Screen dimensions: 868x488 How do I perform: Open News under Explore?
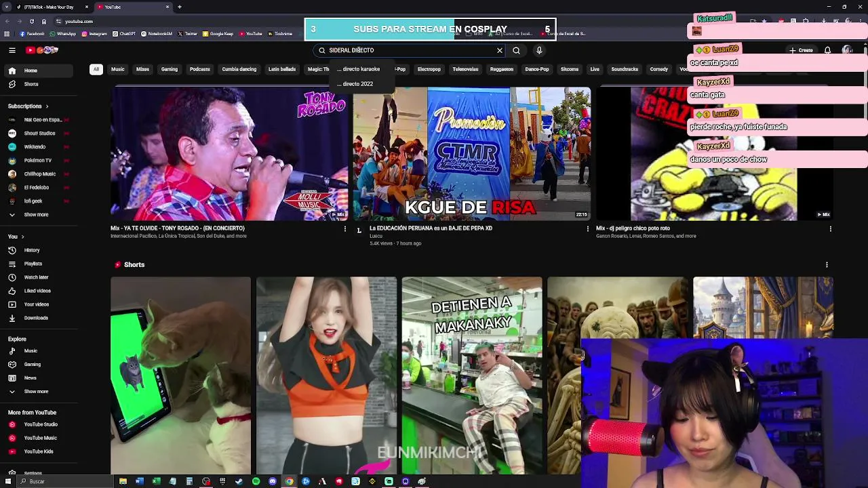[39, 378]
